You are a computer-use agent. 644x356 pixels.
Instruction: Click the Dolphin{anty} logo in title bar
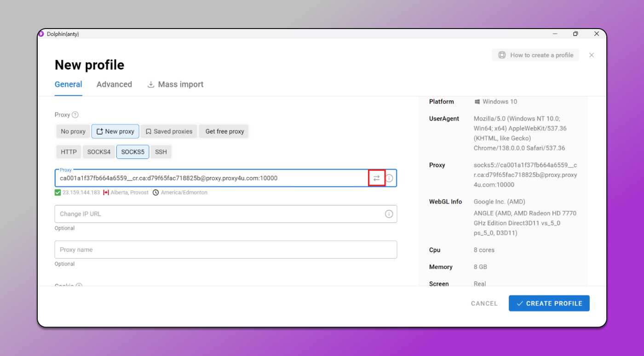click(x=41, y=34)
